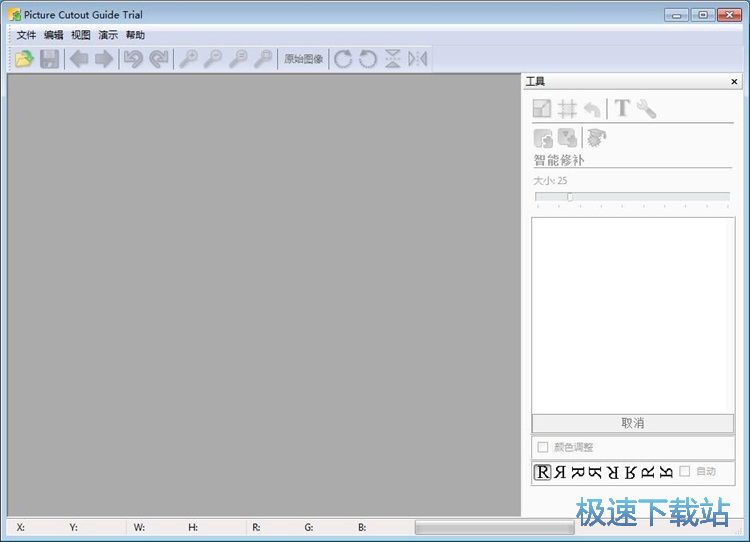
Task: Open the 帮助 help menu
Action: [x=135, y=35]
